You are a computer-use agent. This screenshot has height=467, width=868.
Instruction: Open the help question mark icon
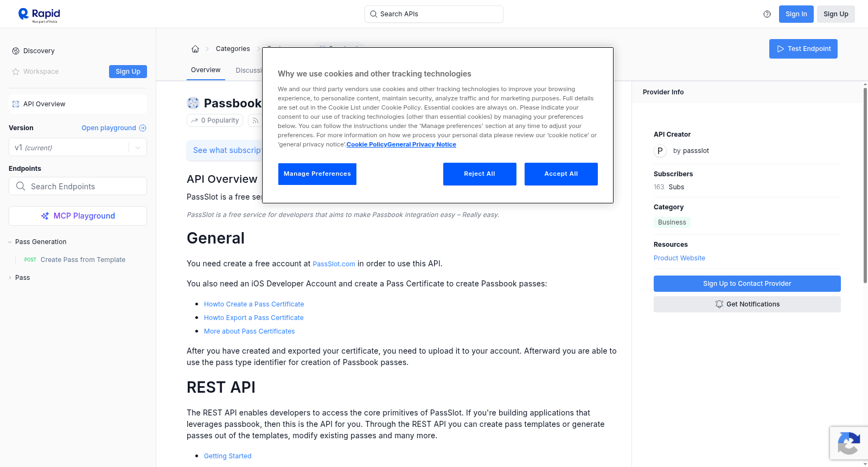pyautogui.click(x=767, y=14)
